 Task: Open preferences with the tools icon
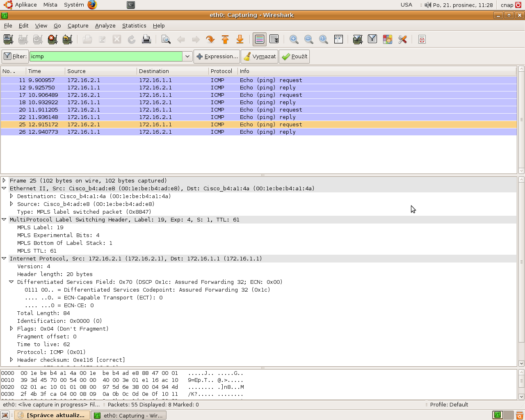(402, 39)
